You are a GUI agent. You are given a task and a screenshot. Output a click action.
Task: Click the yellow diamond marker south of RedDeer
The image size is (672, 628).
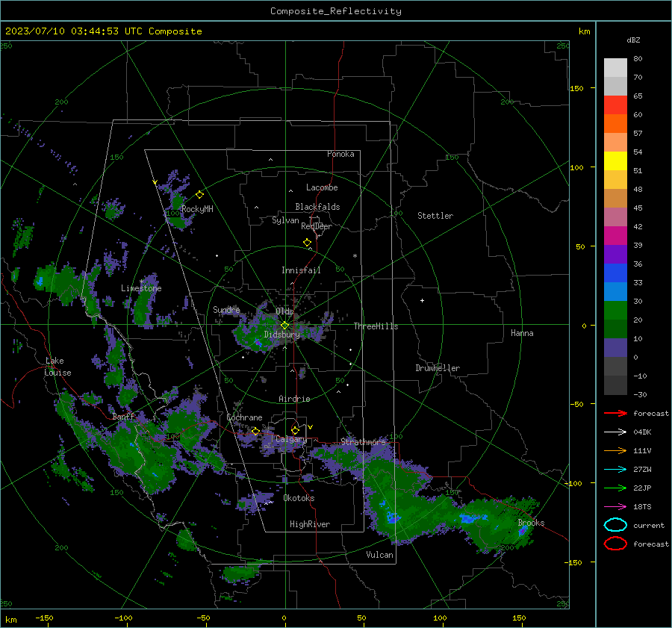(x=307, y=243)
